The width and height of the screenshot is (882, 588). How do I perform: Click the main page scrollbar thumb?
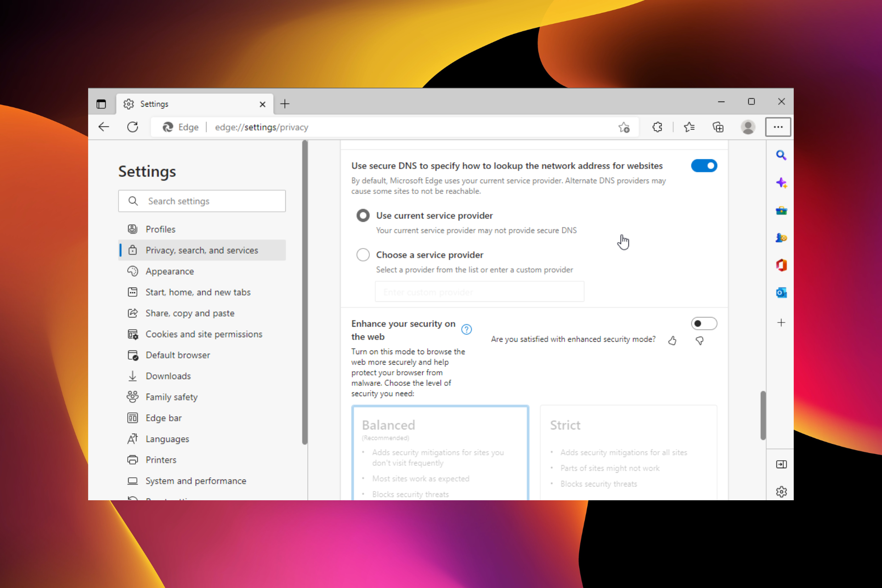coord(763,415)
